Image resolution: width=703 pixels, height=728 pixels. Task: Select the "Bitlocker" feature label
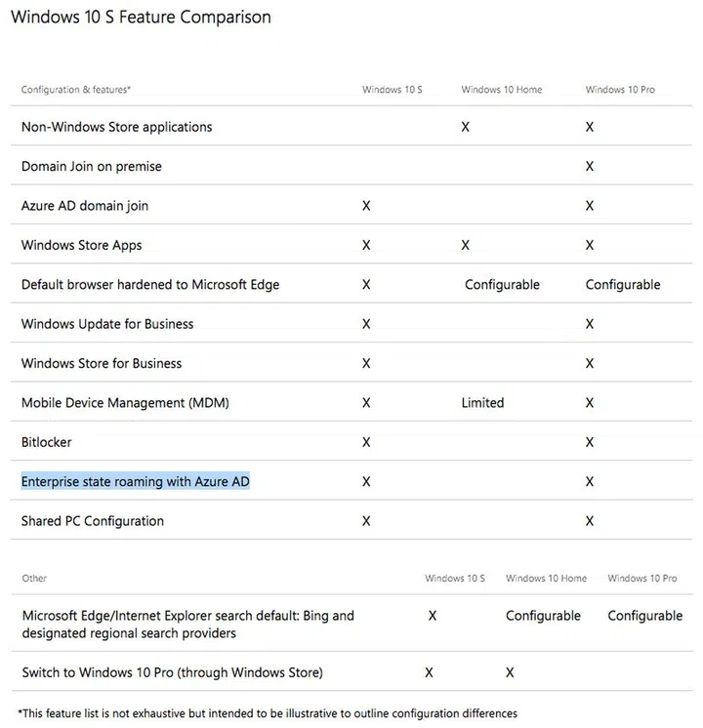pyautogui.click(x=47, y=442)
